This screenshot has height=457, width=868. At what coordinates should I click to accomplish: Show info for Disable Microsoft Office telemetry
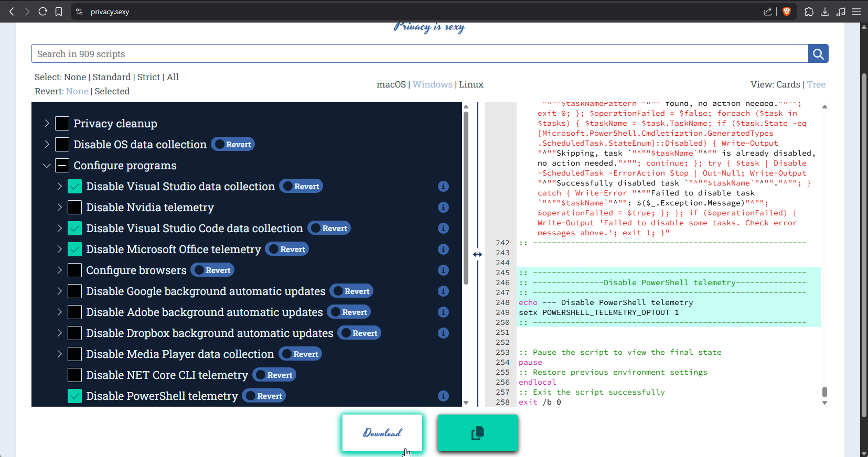point(443,249)
